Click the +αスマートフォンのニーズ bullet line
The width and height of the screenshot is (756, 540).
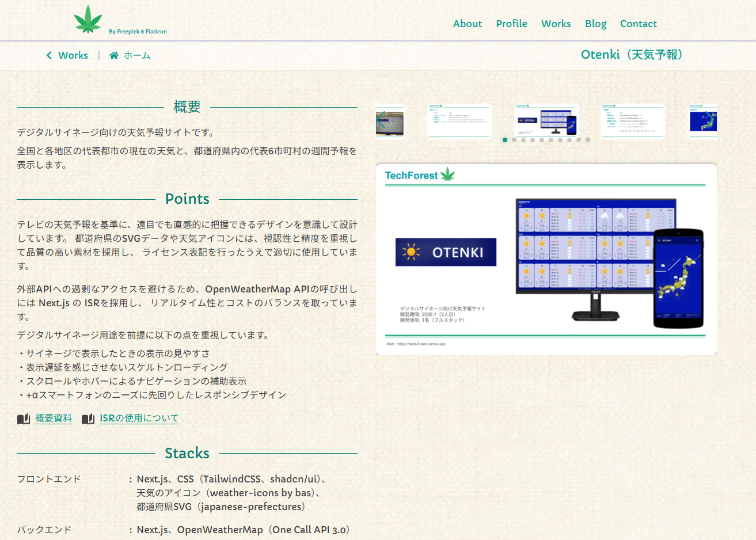point(151,395)
